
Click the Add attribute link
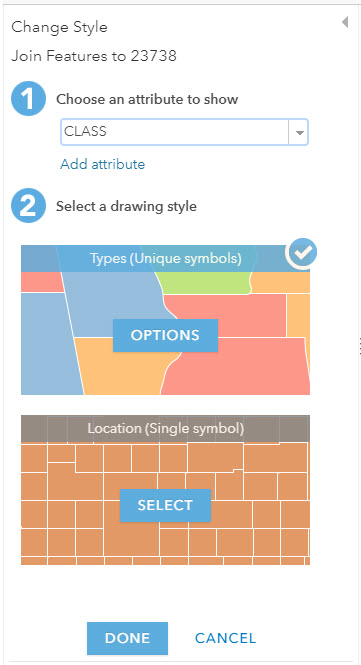[x=103, y=164]
